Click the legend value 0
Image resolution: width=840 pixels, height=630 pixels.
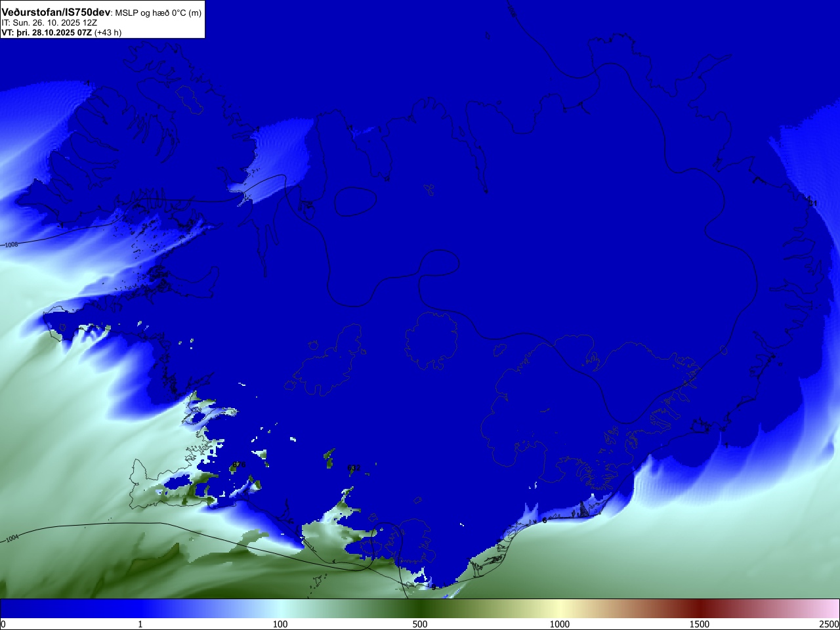(x=3, y=624)
